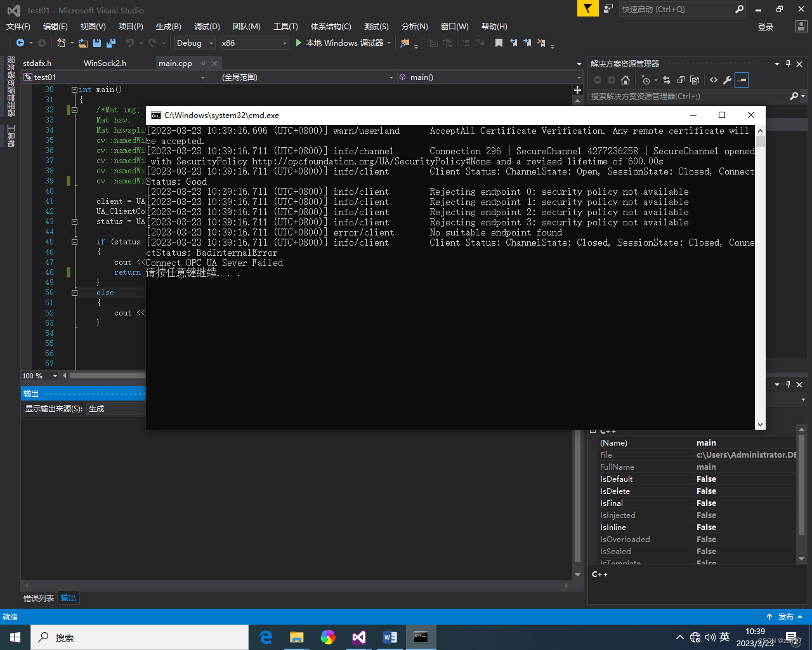Switch to the stdafx.h tab
The width and height of the screenshot is (812, 650).
click(x=37, y=63)
